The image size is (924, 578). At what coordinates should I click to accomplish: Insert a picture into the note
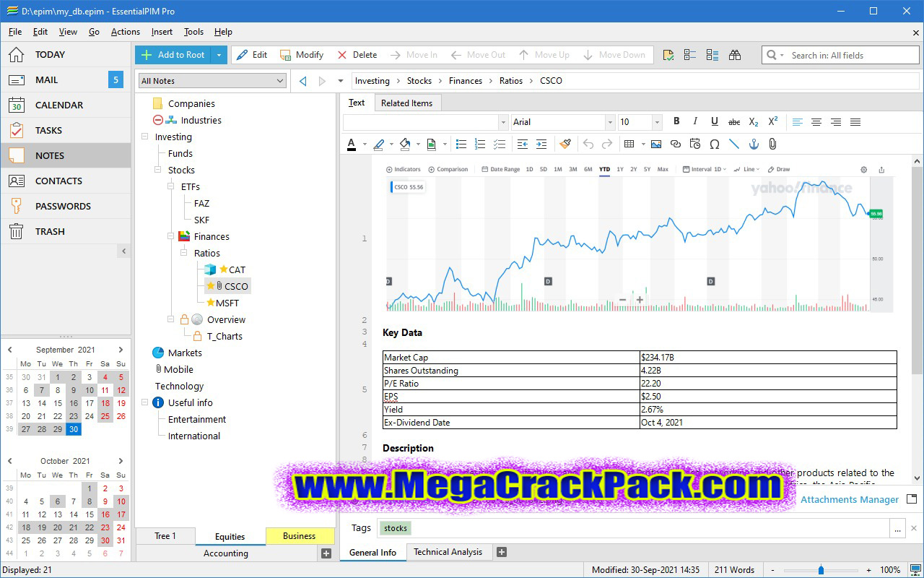[x=656, y=144]
